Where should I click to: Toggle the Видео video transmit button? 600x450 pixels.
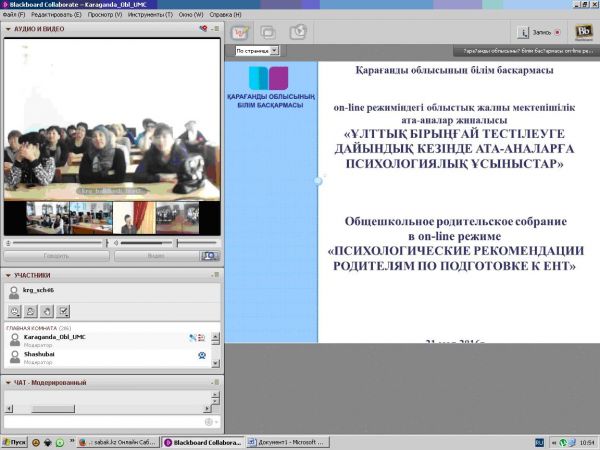(156, 256)
